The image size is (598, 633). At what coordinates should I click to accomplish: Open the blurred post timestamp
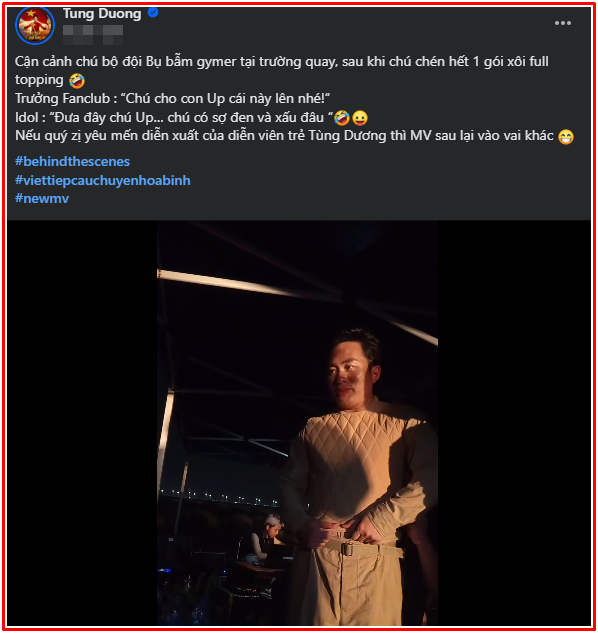coord(93,34)
